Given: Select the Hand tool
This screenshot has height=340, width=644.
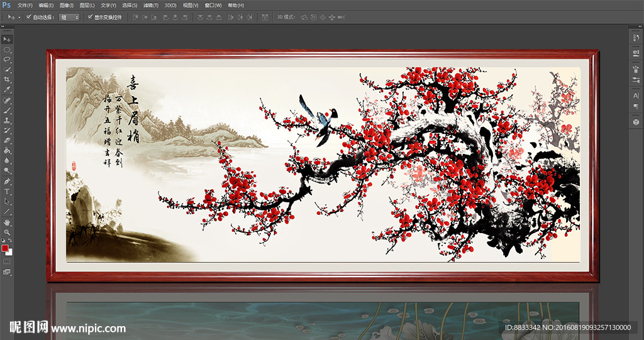Looking at the screenshot, I should pos(7,222).
